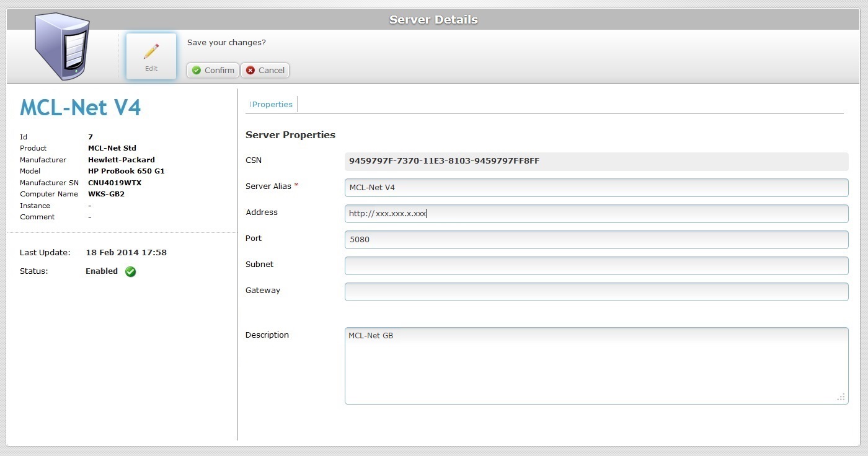Click the Port field label
The width and height of the screenshot is (868, 456).
pos(254,239)
